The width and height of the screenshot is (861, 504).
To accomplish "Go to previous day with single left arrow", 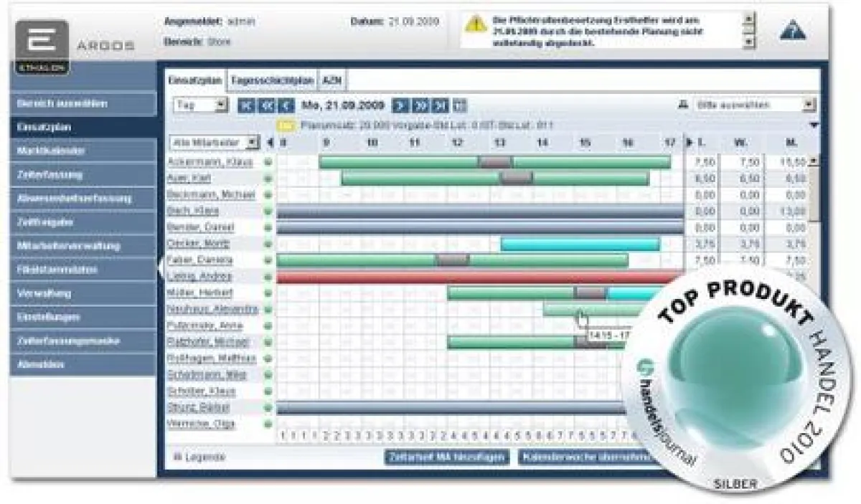I will [286, 105].
